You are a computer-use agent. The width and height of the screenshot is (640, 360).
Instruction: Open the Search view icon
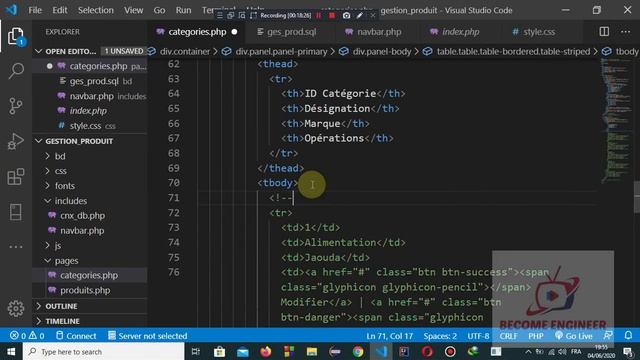(x=16, y=71)
